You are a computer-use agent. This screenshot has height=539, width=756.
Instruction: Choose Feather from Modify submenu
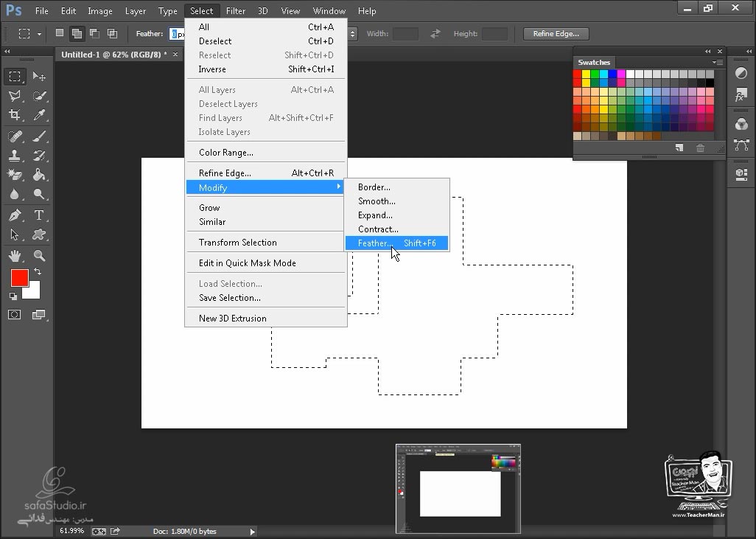coord(397,243)
